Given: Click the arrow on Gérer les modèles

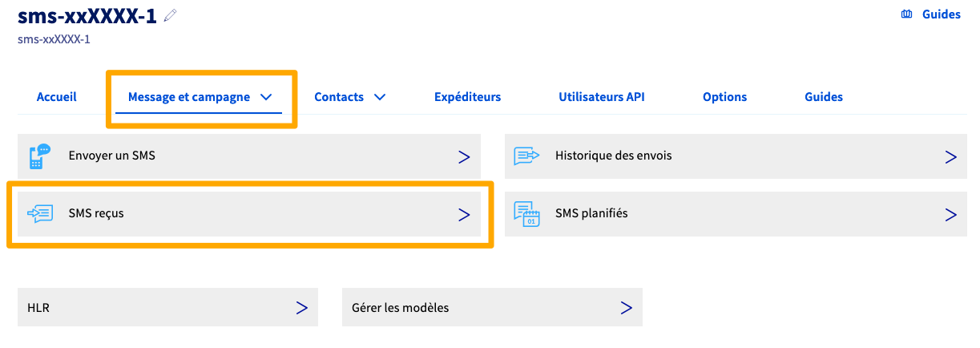Looking at the screenshot, I should pyautogui.click(x=626, y=307).
